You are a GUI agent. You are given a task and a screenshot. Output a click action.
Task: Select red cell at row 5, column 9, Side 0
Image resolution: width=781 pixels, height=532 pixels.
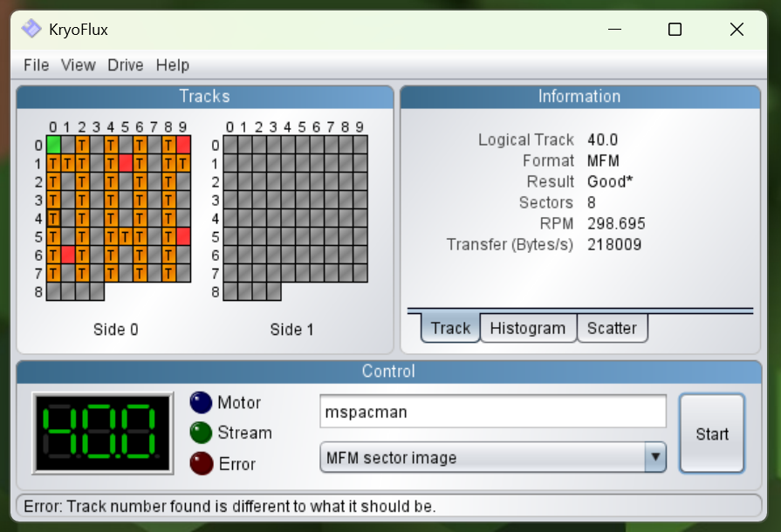(x=184, y=236)
